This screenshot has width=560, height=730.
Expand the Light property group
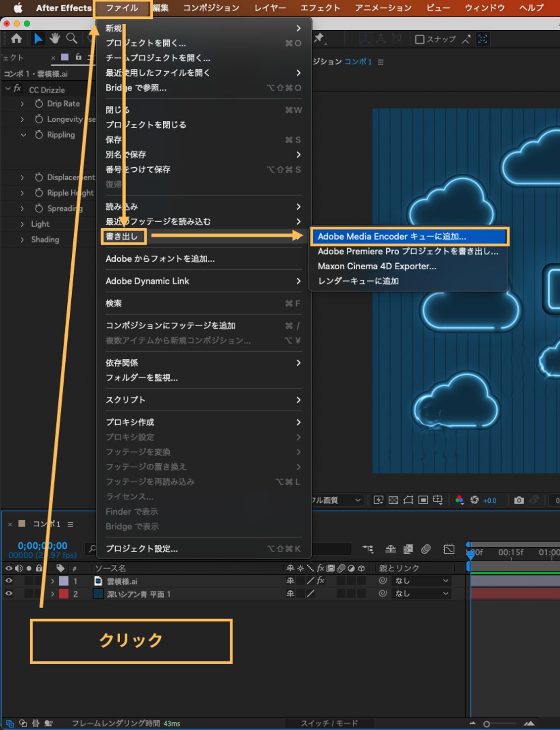click(22, 224)
